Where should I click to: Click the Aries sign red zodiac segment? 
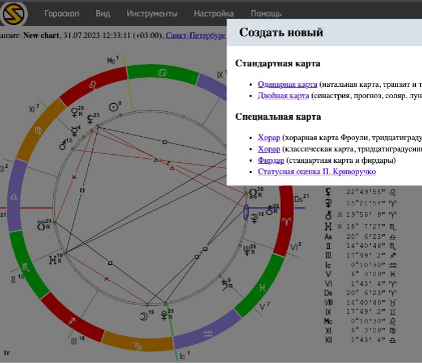coord(286,220)
